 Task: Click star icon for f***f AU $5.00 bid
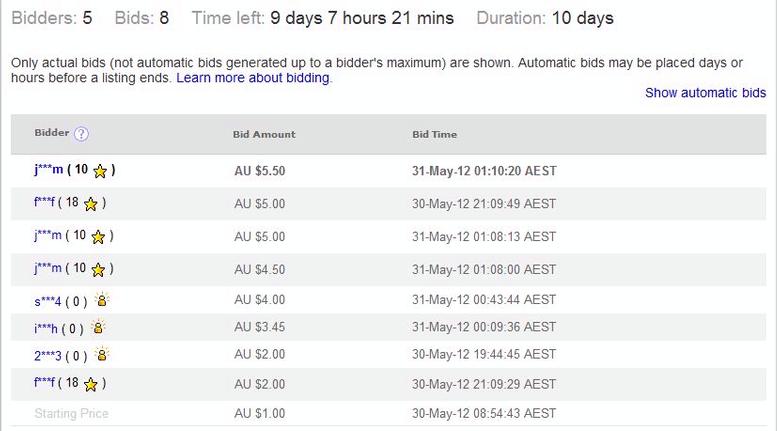pos(91,204)
